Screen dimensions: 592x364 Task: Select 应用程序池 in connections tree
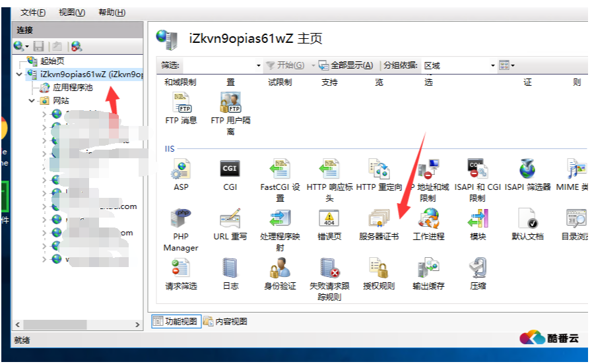[x=73, y=88]
